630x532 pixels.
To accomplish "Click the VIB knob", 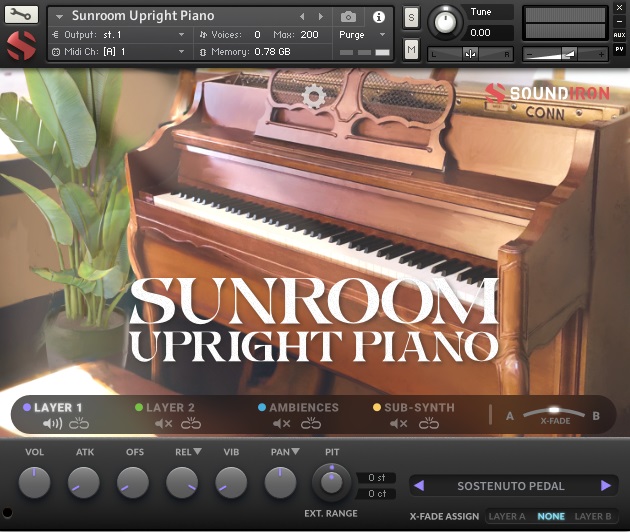I will (x=231, y=483).
